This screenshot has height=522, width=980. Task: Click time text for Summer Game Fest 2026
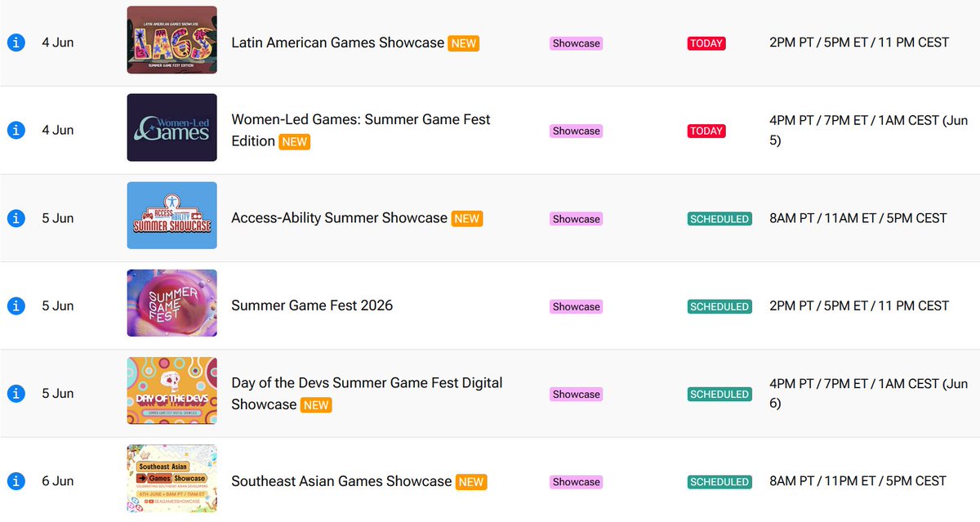(859, 306)
